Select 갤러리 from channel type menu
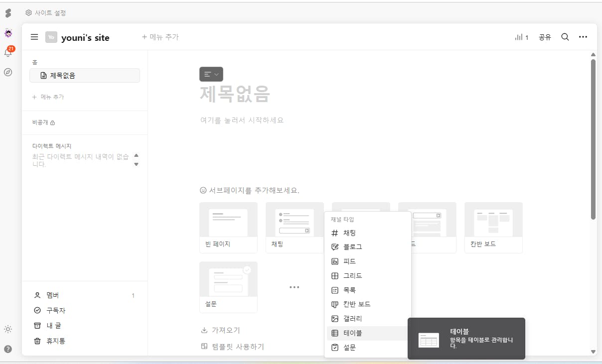Image resolution: width=602 pixels, height=364 pixels. [368, 319]
